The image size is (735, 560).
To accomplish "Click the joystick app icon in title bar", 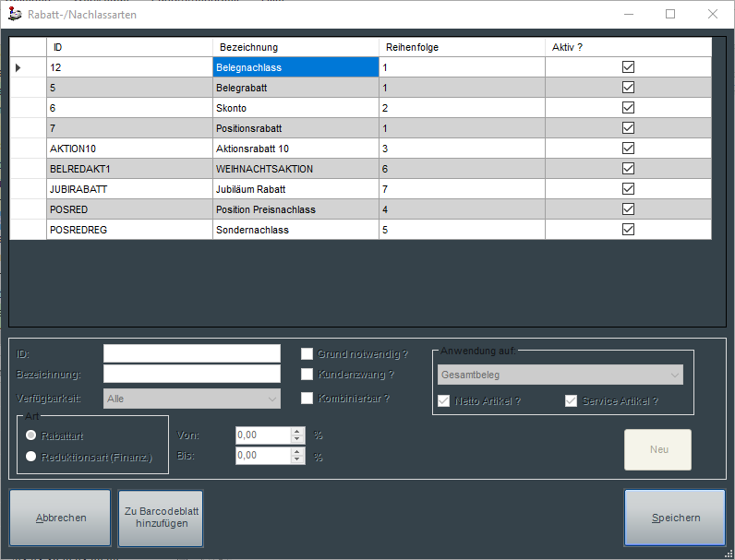I will 14,14.
